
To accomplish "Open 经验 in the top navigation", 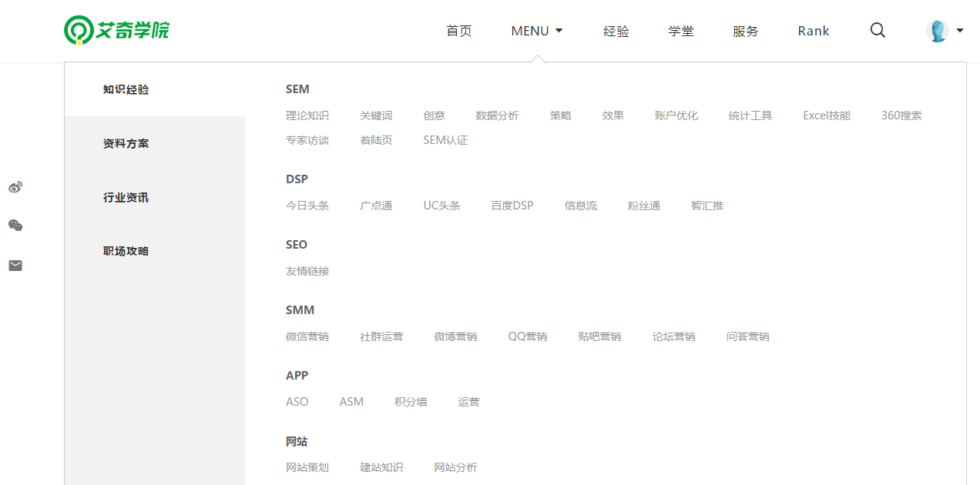I will (x=616, y=31).
